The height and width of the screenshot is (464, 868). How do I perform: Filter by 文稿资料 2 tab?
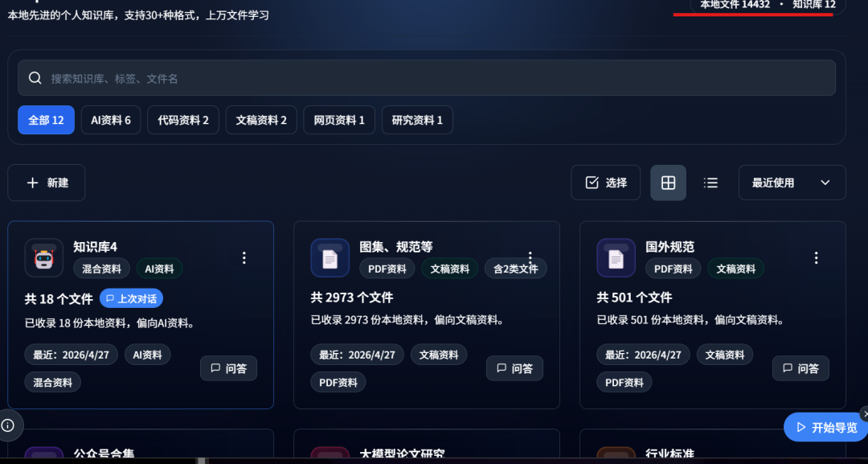pos(261,120)
